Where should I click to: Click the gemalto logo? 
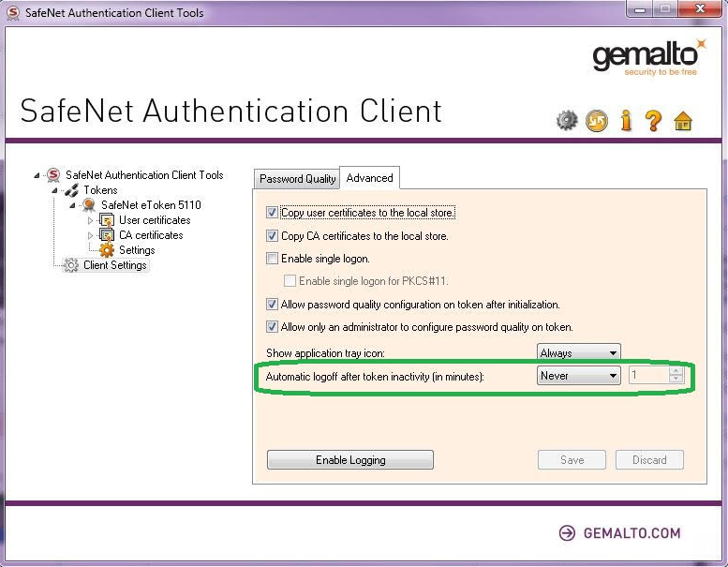click(649, 57)
